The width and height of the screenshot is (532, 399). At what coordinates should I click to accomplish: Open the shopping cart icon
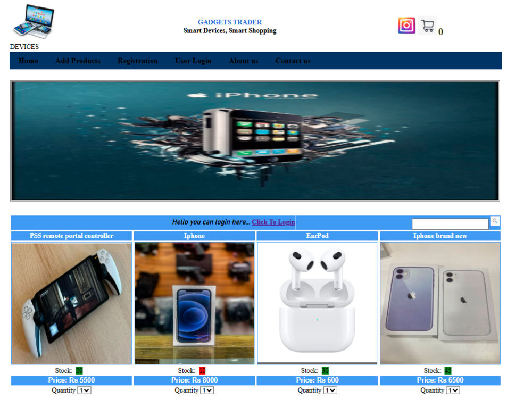point(428,26)
